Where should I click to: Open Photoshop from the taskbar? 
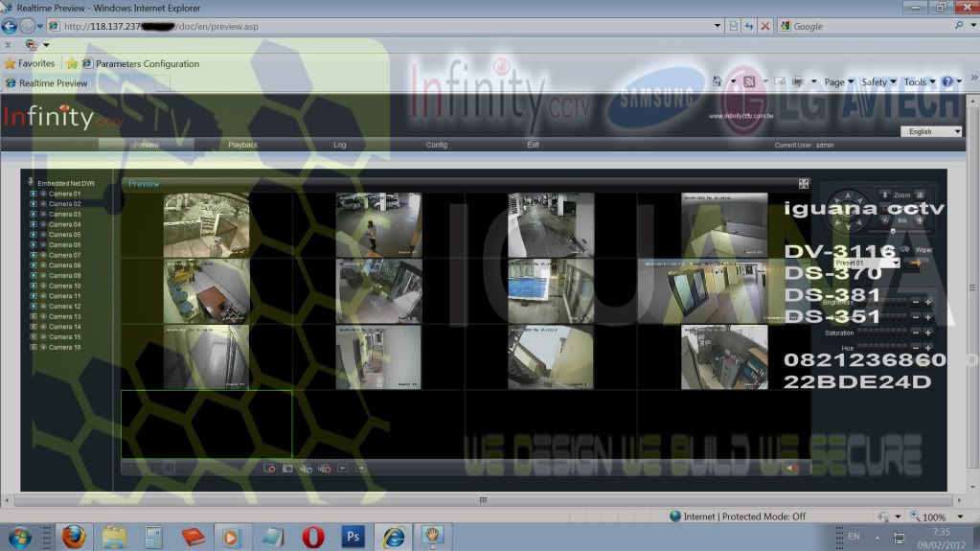point(353,536)
